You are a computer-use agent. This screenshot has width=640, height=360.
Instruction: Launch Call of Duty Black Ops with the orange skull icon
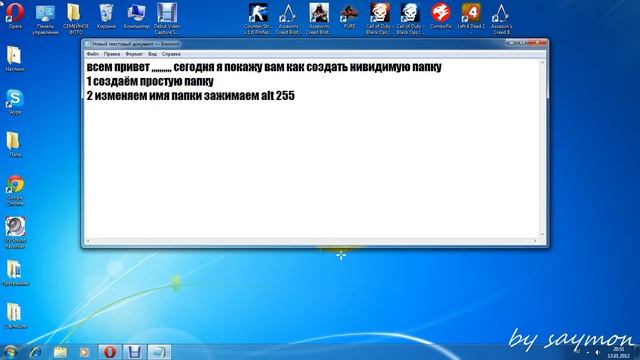(x=379, y=19)
